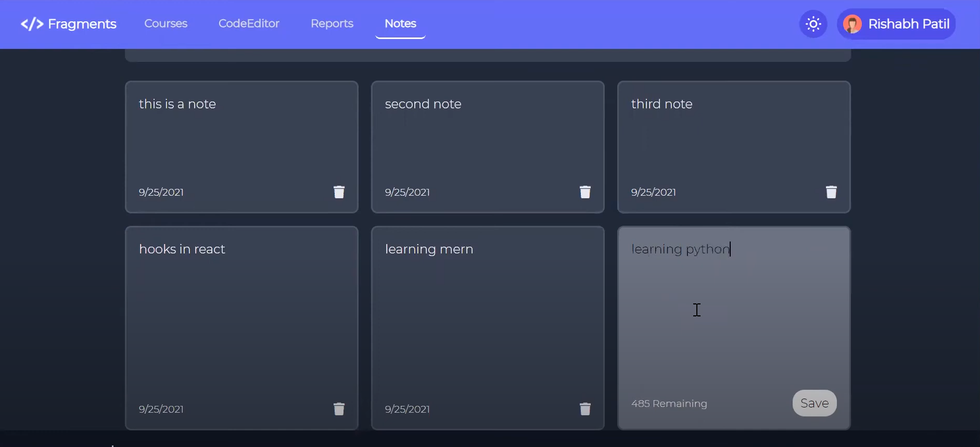The width and height of the screenshot is (980, 447).
Task: Select the Notes tab
Action: point(400,23)
